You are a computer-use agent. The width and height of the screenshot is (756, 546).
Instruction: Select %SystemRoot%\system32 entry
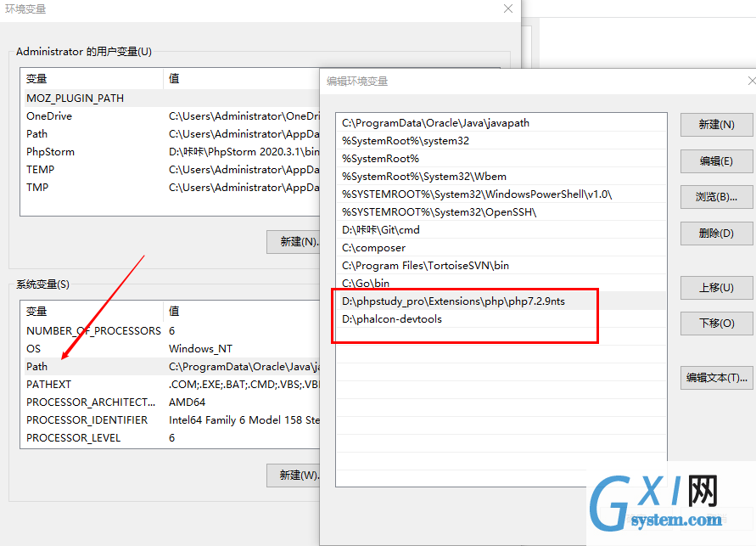[501, 141]
